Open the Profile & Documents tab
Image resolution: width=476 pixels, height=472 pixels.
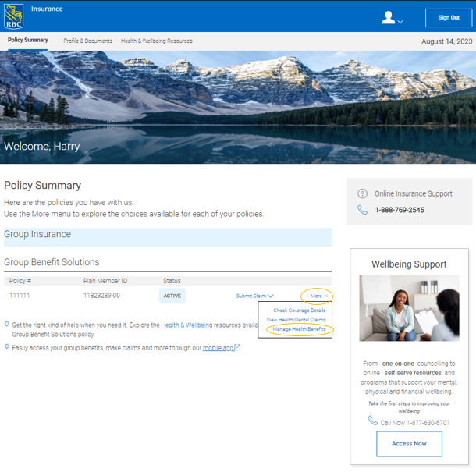pos(87,41)
